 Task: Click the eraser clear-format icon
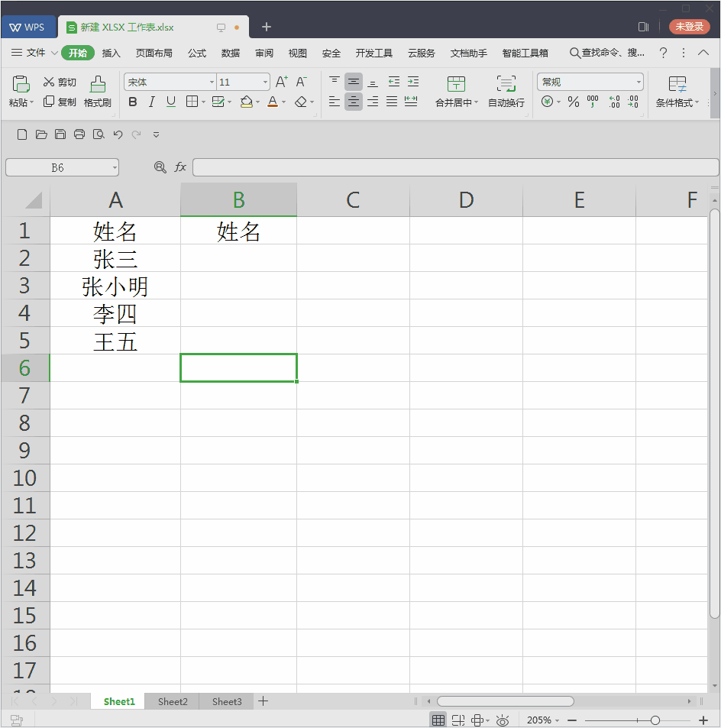coord(301,102)
